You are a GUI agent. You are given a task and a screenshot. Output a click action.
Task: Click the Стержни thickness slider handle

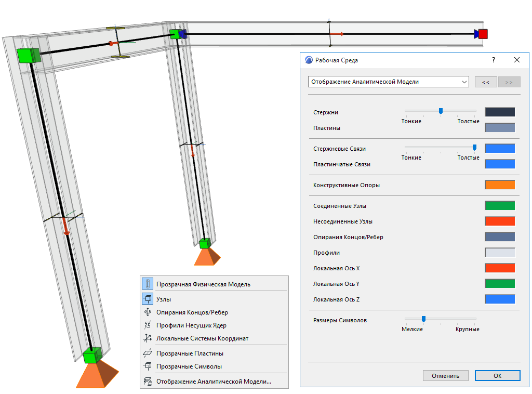tap(441, 111)
